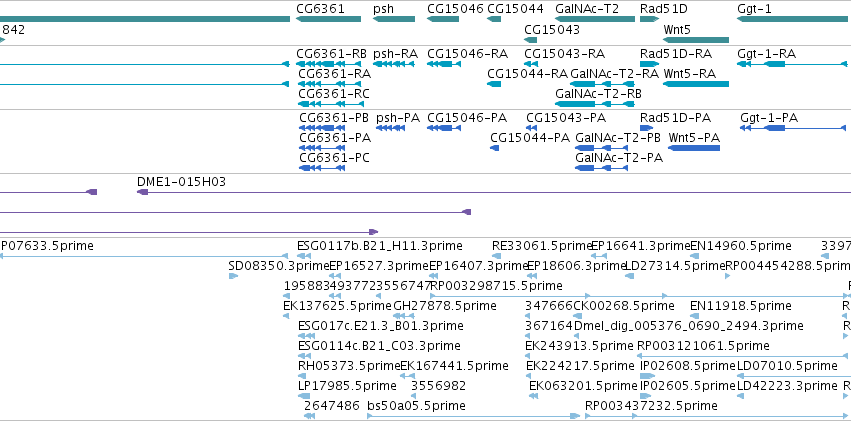Click the RE33061.5prime EST label
Viewport: 851px width, 421px height.
click(x=541, y=246)
